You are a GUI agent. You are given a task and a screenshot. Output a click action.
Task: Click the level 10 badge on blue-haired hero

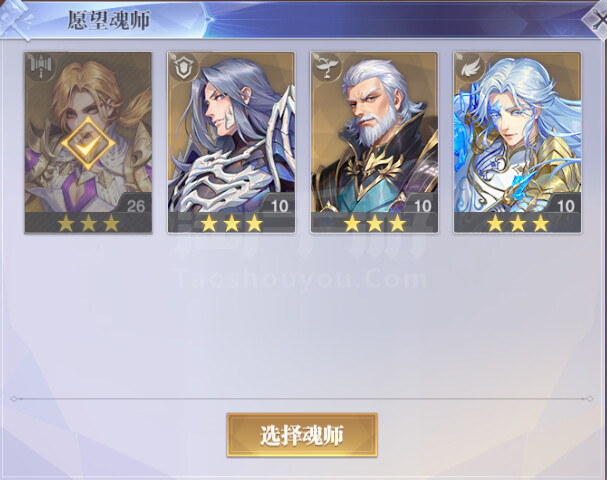(x=565, y=205)
